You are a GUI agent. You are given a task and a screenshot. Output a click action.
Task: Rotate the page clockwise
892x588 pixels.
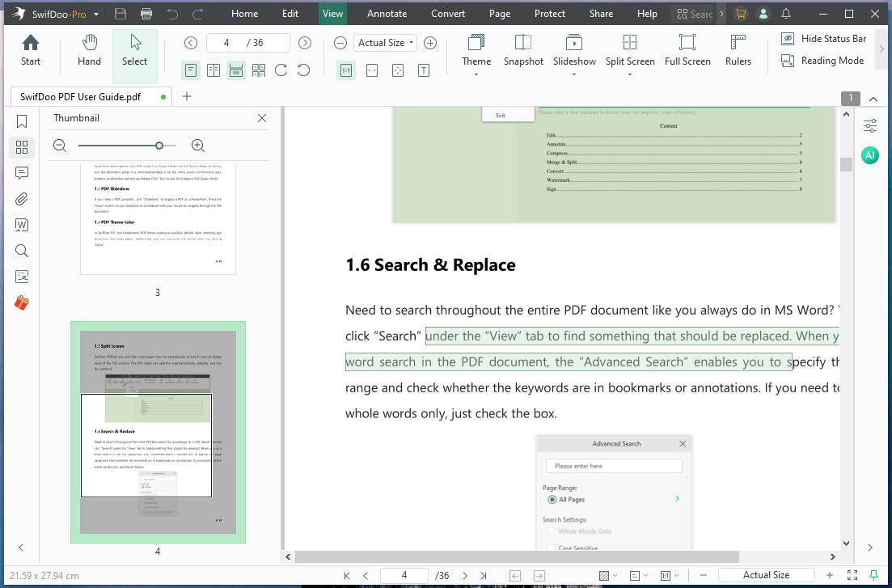coord(281,70)
